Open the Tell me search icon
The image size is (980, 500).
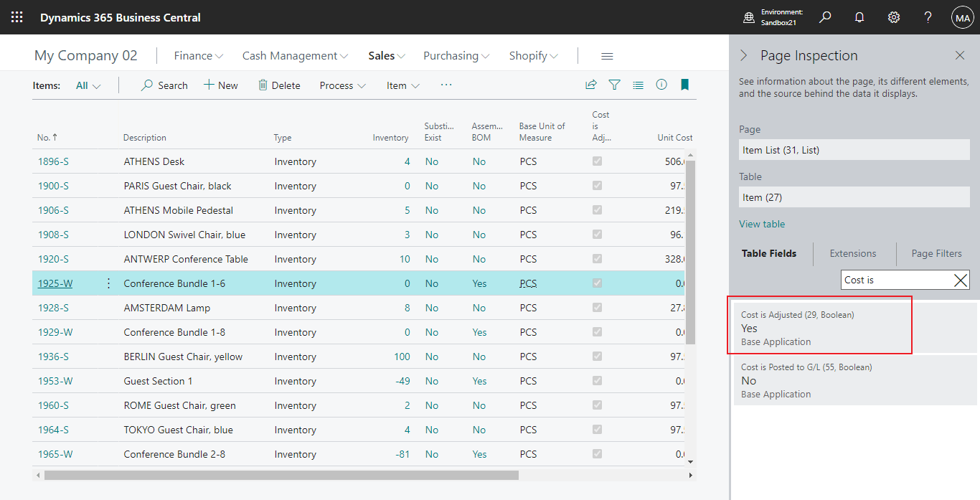pyautogui.click(x=824, y=16)
